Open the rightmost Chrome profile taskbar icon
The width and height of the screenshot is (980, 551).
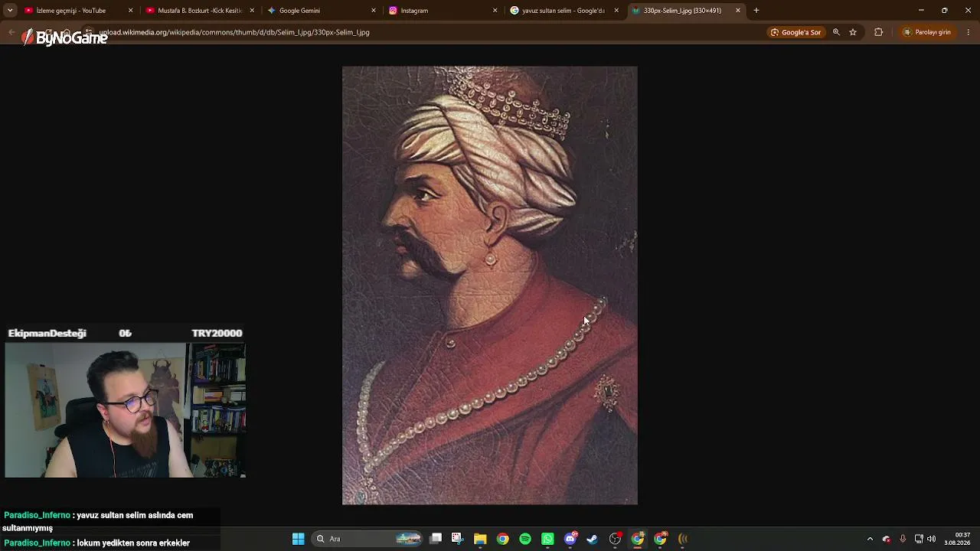pos(660,539)
